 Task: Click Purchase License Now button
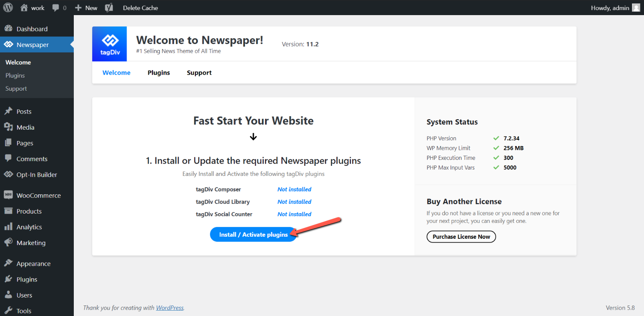point(461,237)
